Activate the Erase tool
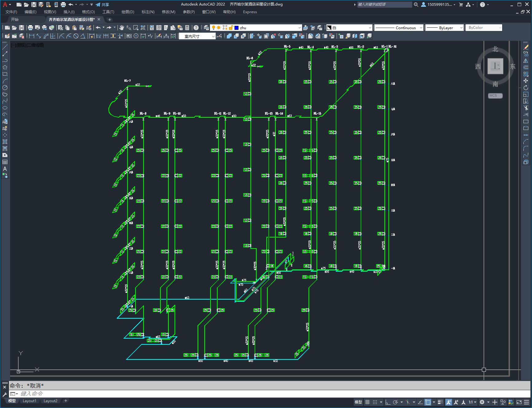532x408 pixels. click(526, 47)
